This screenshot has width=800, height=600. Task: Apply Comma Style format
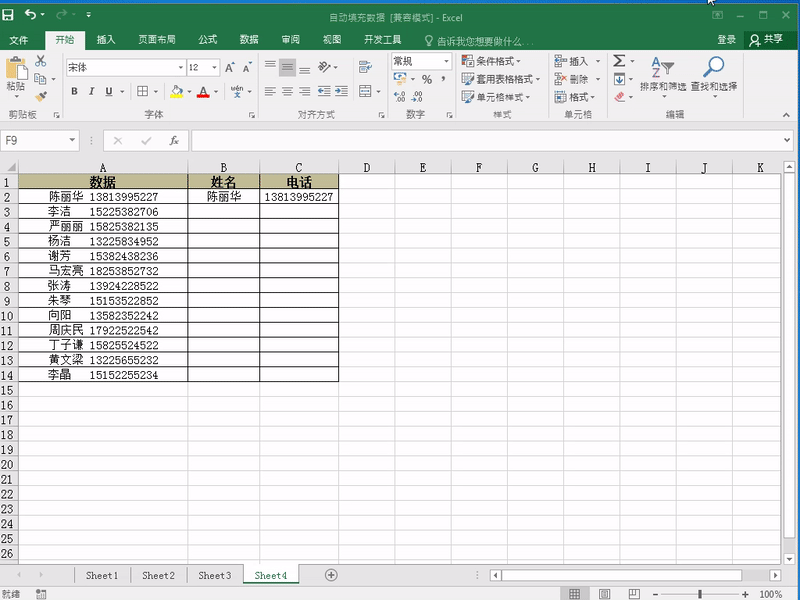[443, 79]
